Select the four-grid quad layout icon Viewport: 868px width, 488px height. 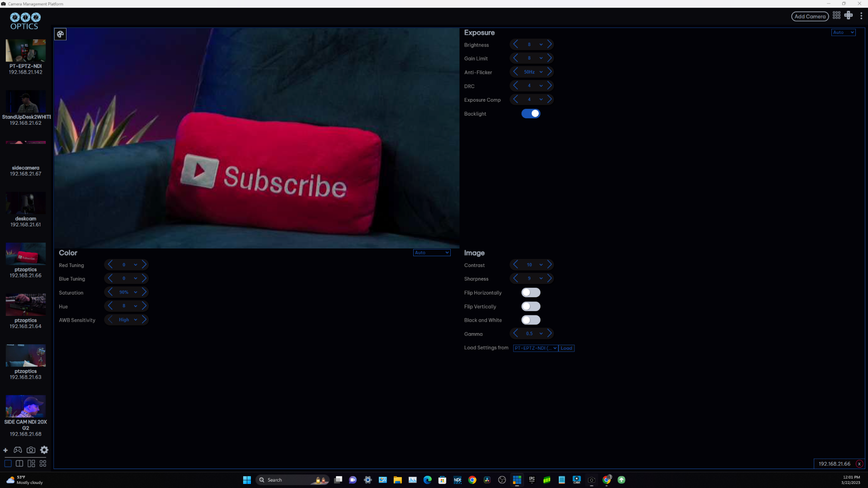pos(43,464)
